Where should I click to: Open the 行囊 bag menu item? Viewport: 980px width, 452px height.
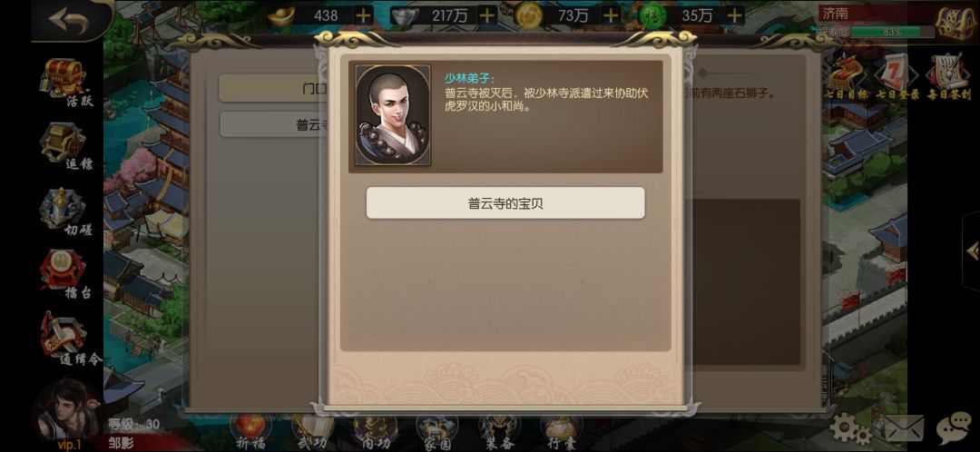click(x=562, y=433)
